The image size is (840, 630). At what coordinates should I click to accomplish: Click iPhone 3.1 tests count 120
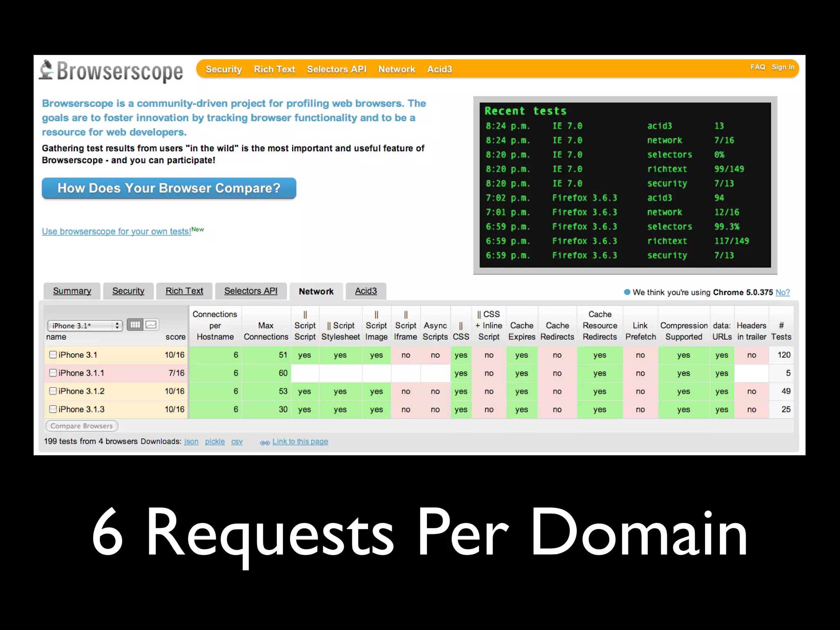click(784, 355)
